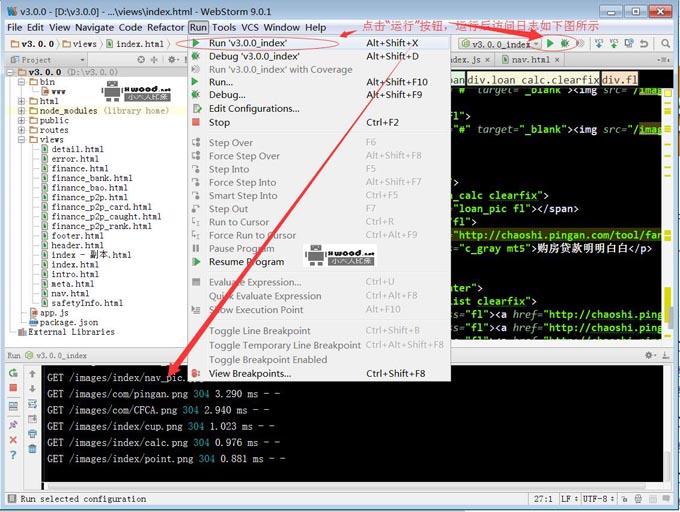Open the v3.0.0_index run configuration dropdown
Screen dimensions: 680x512
[500, 43]
